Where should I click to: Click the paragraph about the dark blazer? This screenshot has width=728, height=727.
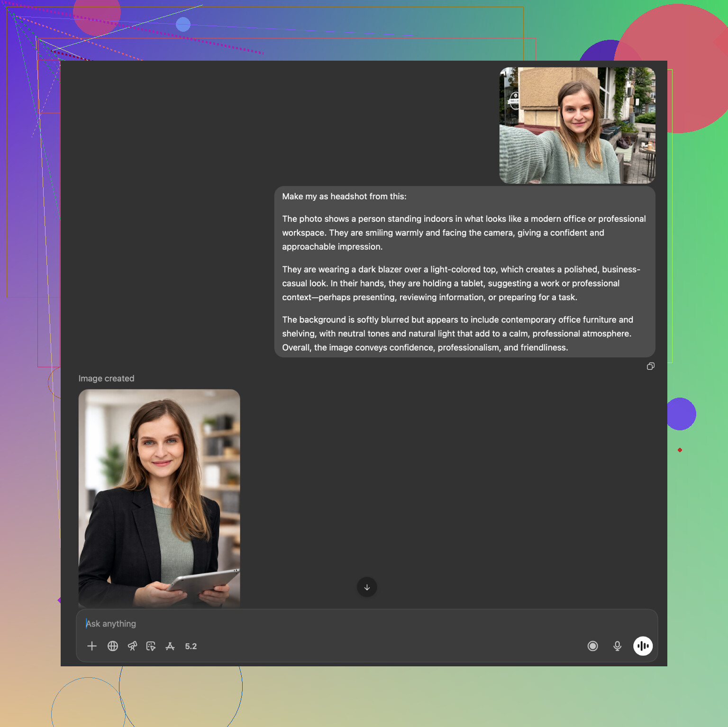461,283
